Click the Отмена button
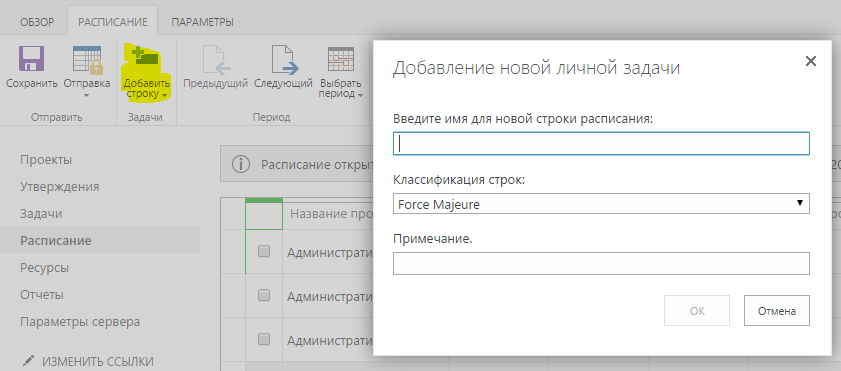Image resolution: width=841 pixels, height=371 pixels. coord(777,310)
